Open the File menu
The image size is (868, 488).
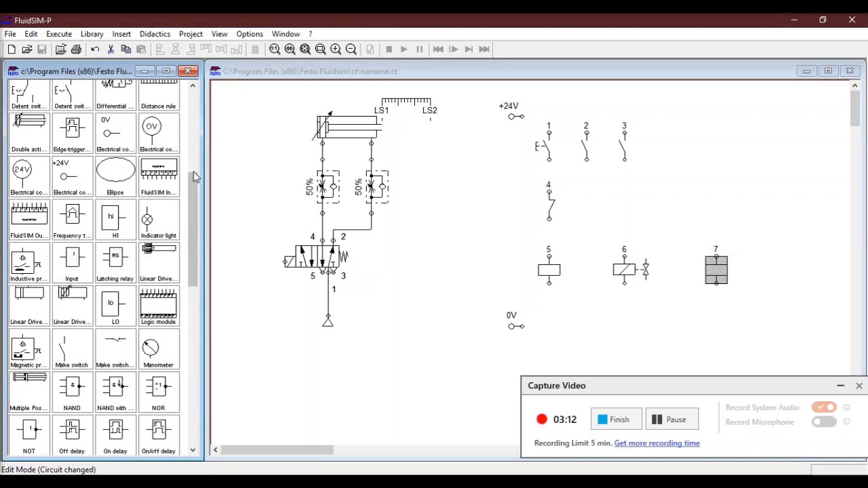tap(10, 34)
